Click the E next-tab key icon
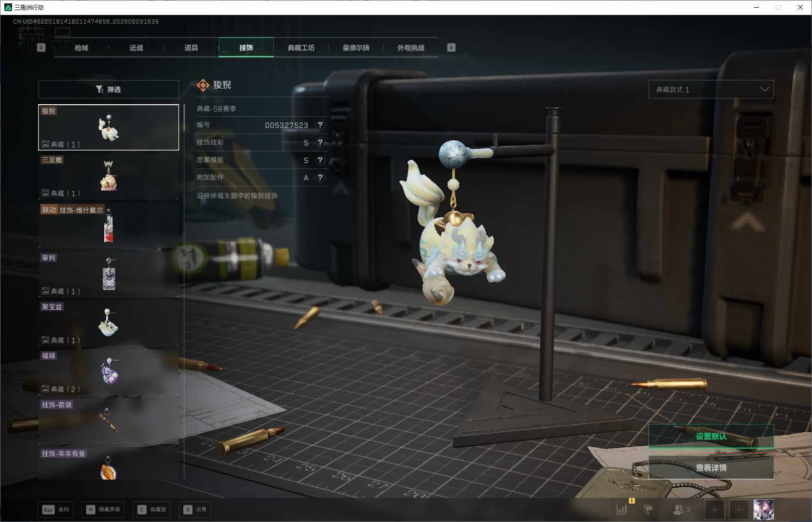The width and height of the screenshot is (812, 522). (451, 47)
